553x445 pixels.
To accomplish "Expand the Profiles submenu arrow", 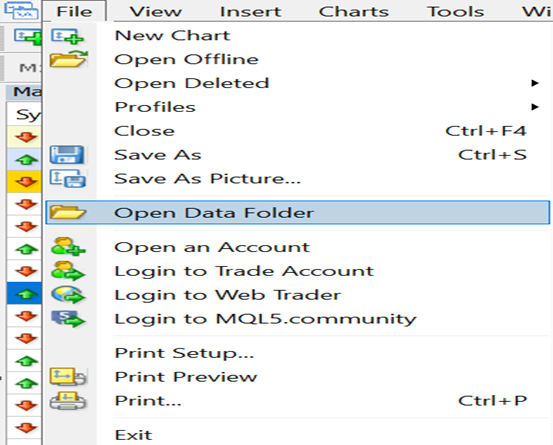I will pos(535,107).
